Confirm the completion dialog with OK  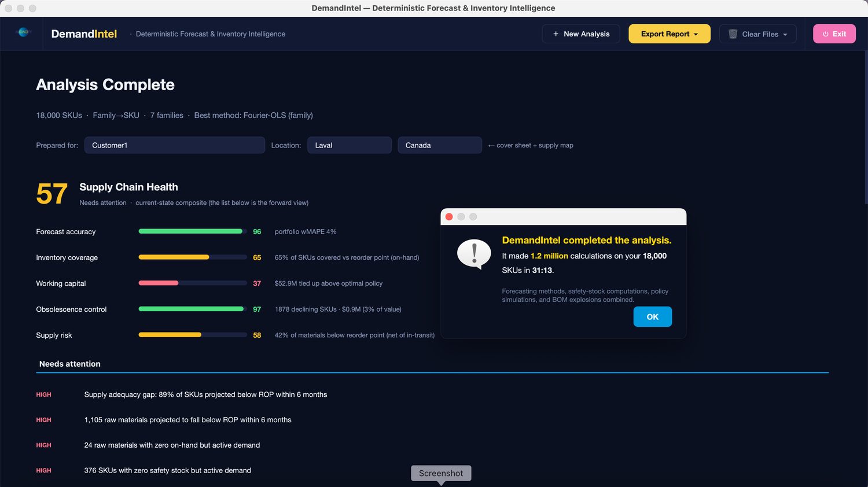[653, 317]
